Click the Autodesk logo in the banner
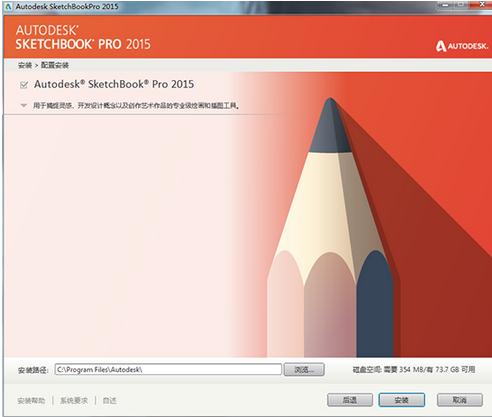Viewport: 492px width, 417px height. (461, 46)
